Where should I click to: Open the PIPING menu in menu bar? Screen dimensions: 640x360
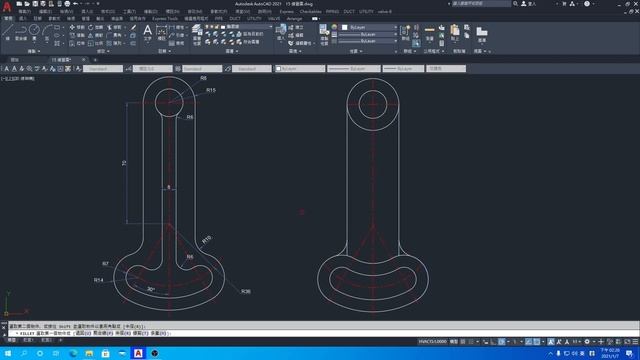(x=332, y=11)
